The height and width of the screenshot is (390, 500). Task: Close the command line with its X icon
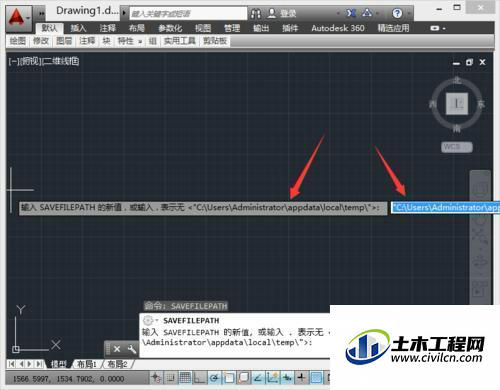coord(117,349)
